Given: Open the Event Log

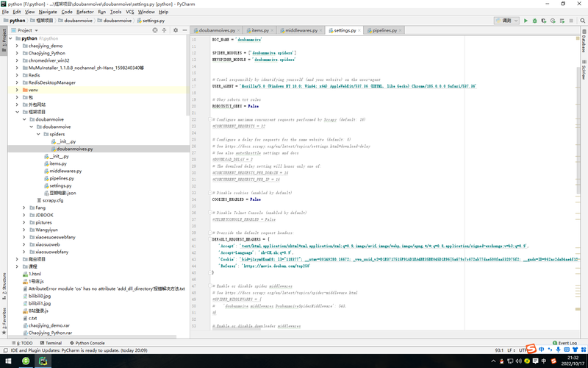Looking at the screenshot, I should pos(564,343).
